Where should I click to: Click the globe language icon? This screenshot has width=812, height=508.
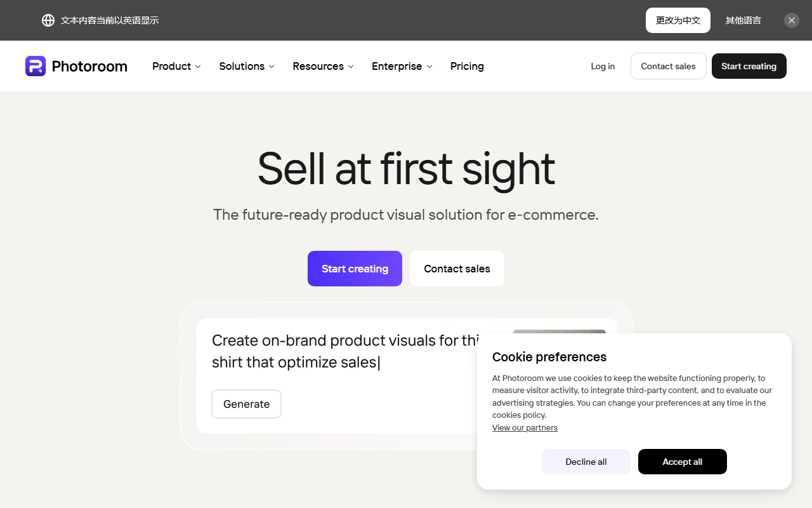point(48,20)
